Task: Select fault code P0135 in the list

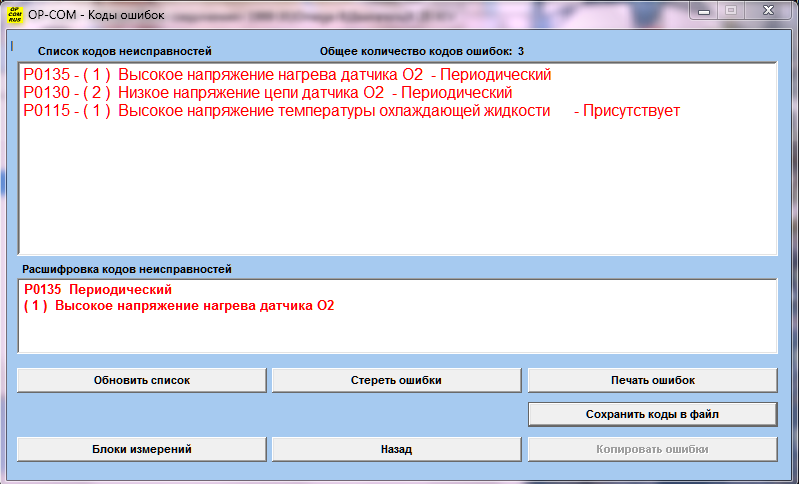Action: pos(286,75)
